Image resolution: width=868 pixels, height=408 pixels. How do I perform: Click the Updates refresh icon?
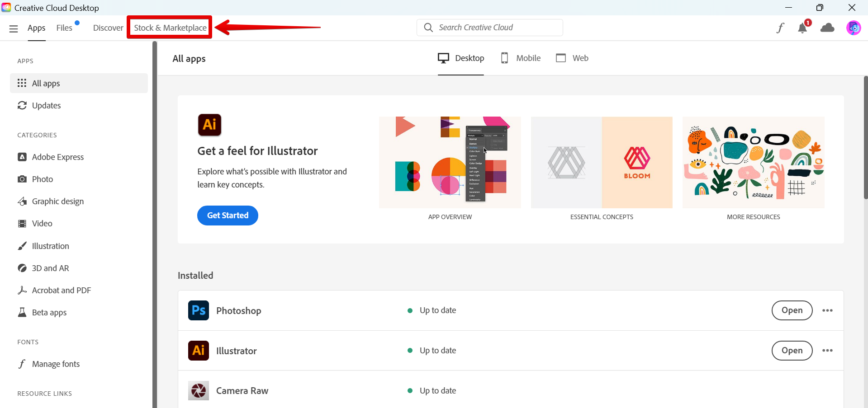(22, 105)
